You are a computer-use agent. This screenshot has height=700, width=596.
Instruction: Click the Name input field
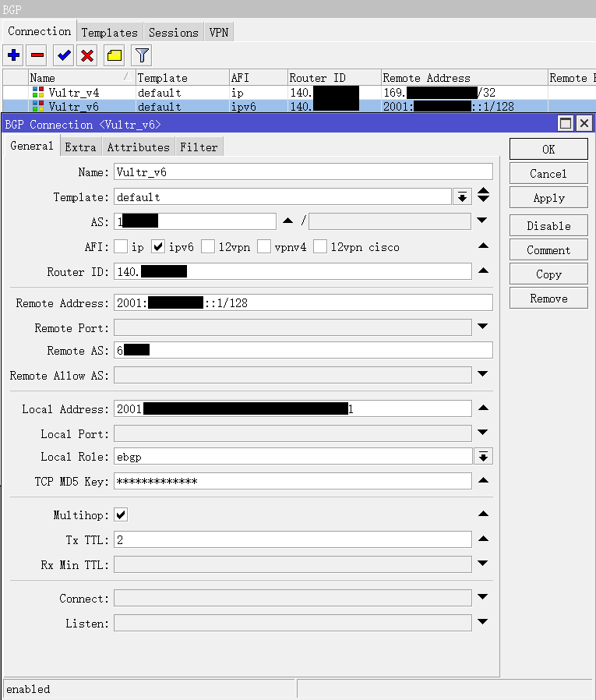(x=303, y=172)
